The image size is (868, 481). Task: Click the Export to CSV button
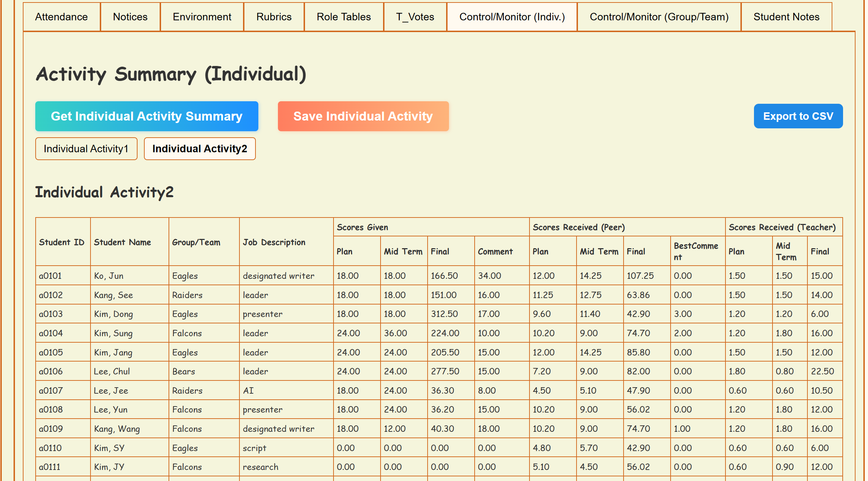coord(798,116)
